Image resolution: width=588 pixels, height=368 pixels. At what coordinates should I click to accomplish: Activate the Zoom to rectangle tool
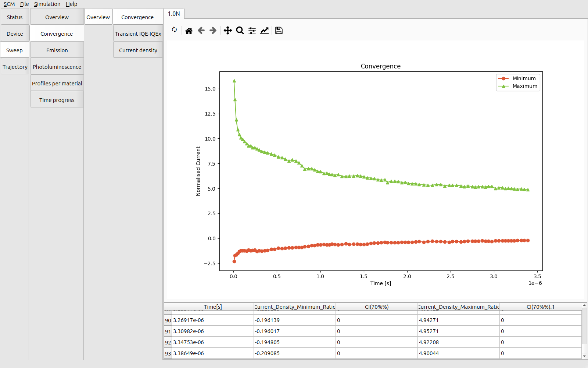click(x=240, y=31)
